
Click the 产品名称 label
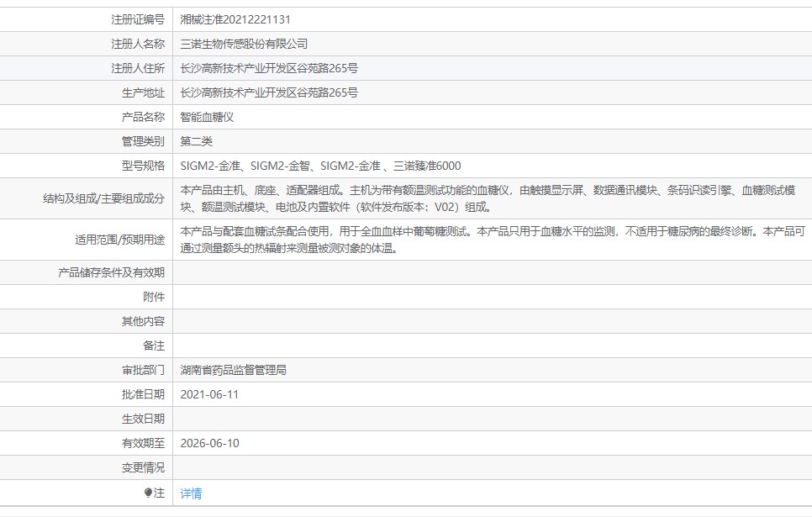pyautogui.click(x=143, y=117)
